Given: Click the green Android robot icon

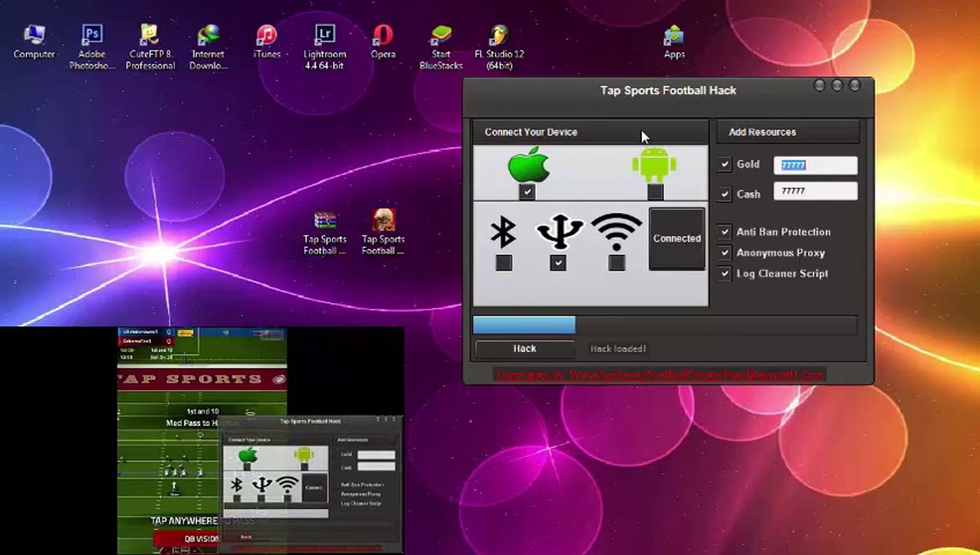Looking at the screenshot, I should pos(654,165).
